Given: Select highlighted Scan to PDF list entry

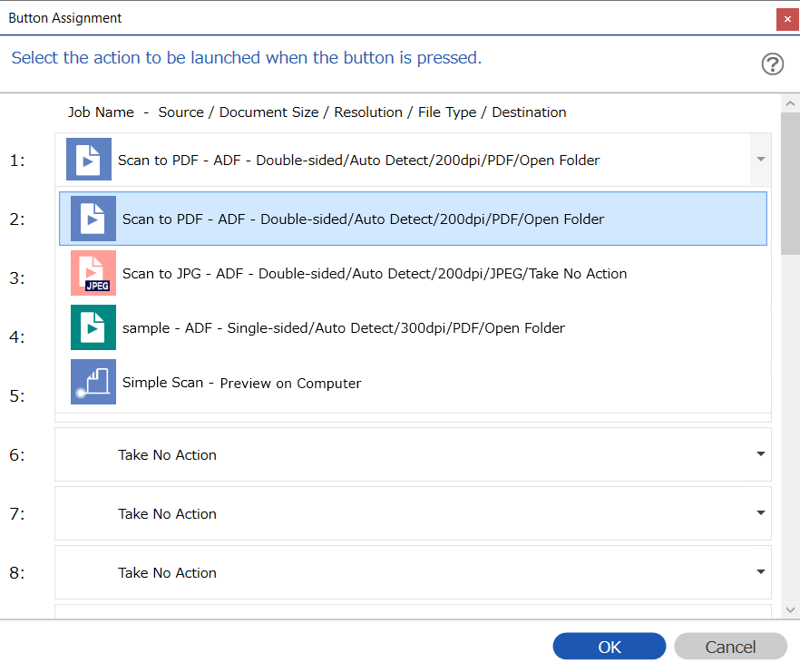Looking at the screenshot, I should 414,219.
